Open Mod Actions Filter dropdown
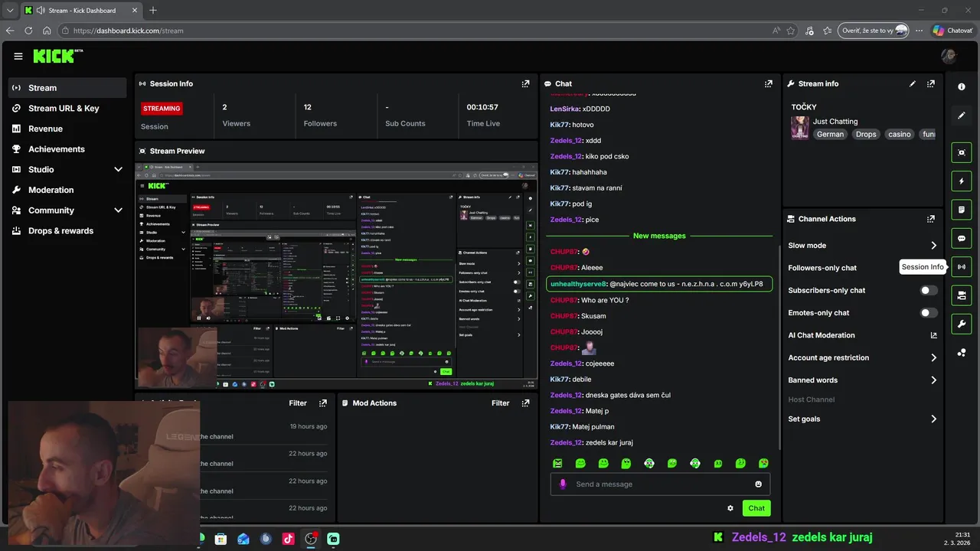This screenshot has width=980, height=551. [x=500, y=403]
